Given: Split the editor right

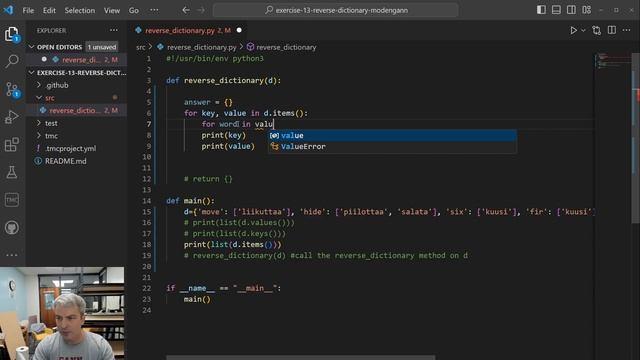Looking at the screenshot, I should [x=612, y=30].
